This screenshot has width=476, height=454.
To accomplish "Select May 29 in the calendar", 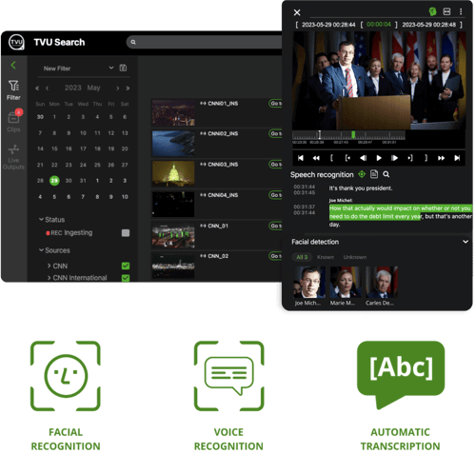I will pos(54,181).
